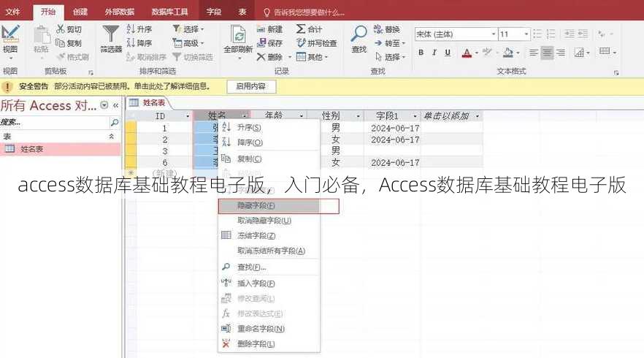
Task: Choose 重命名字段(N) in context menu
Action: (x=269, y=328)
